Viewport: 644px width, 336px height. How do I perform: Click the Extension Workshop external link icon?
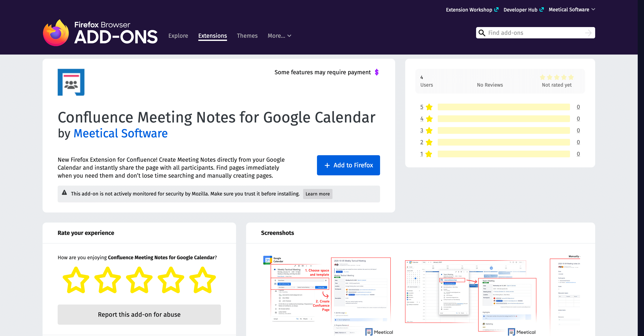click(x=496, y=9)
